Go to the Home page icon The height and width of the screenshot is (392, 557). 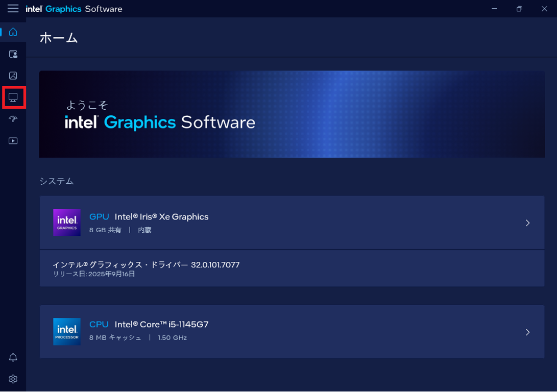[13, 32]
